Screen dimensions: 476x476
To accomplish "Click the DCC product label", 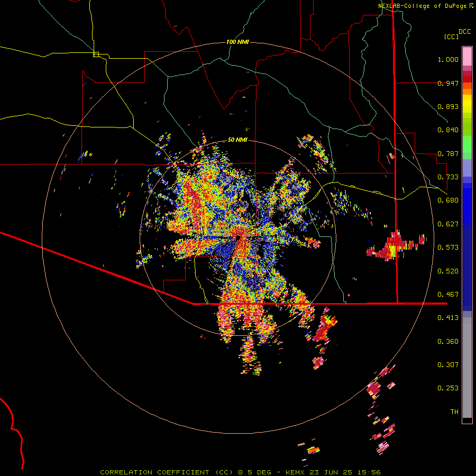I will [465, 32].
